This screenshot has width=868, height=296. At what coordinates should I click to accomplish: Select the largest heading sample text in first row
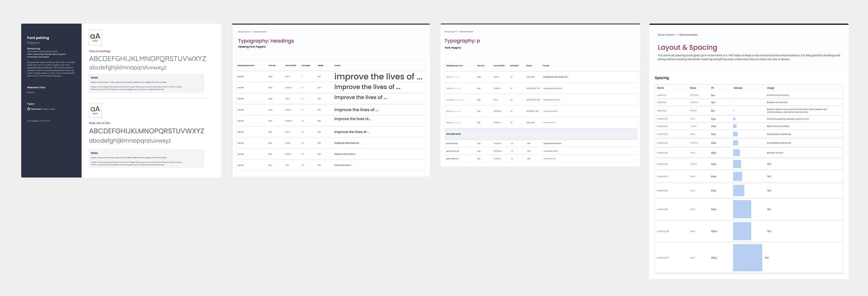(x=378, y=77)
